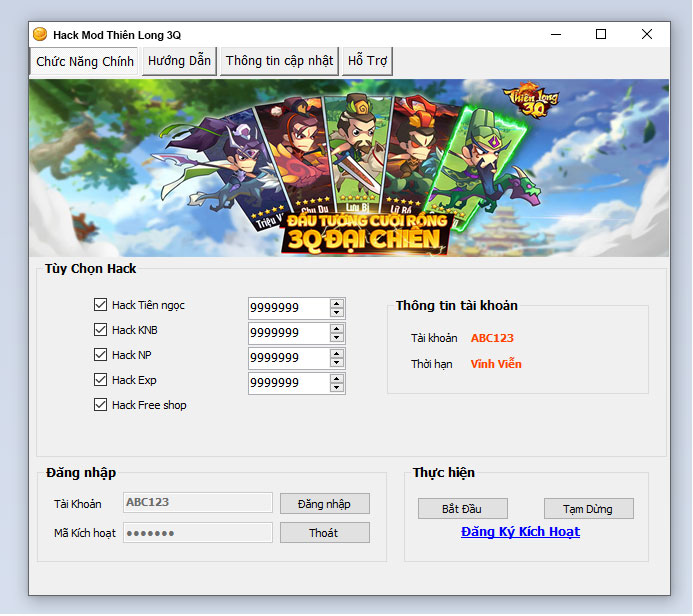The width and height of the screenshot is (693, 616).
Task: Decrease the Hack Tiên ngọc value with down arrow
Action: pos(337,312)
